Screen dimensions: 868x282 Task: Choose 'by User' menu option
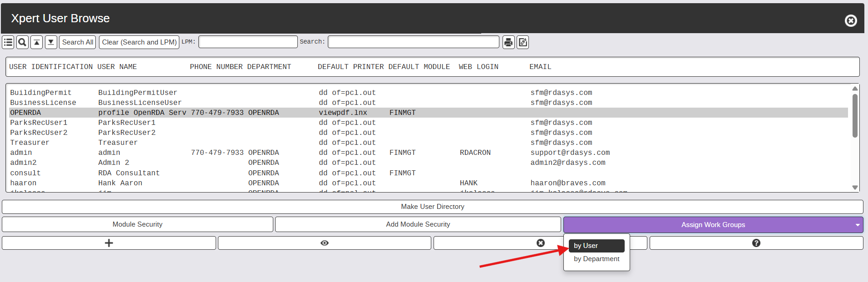point(597,246)
